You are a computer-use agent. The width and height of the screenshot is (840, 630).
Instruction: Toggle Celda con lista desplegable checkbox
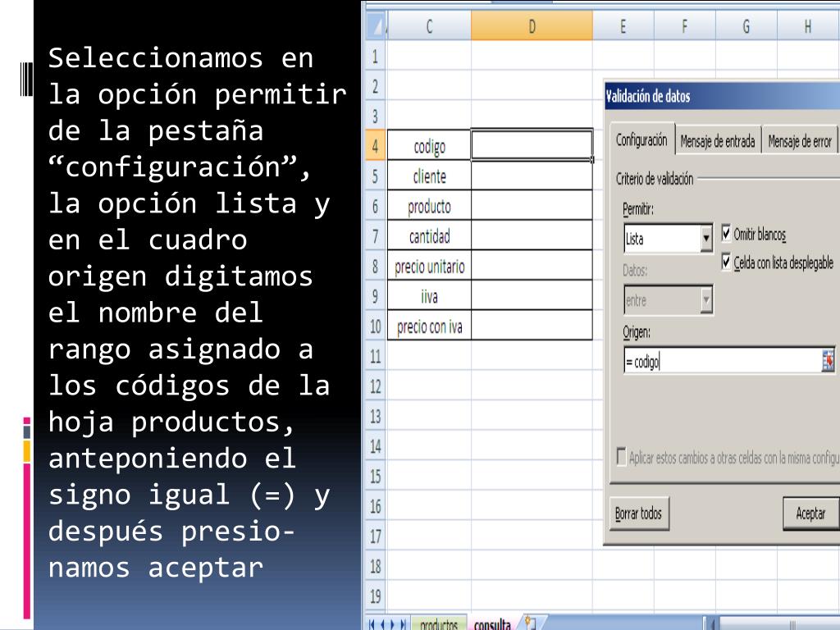coord(727,262)
